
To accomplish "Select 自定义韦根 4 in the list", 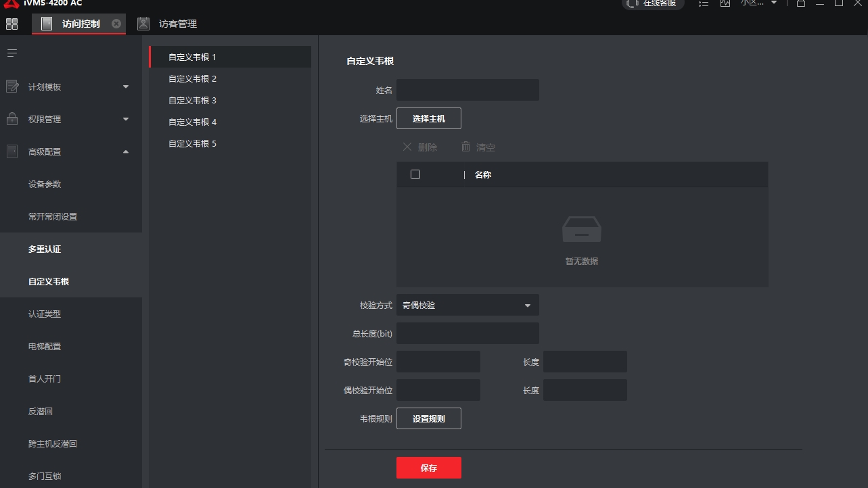I will pos(230,122).
